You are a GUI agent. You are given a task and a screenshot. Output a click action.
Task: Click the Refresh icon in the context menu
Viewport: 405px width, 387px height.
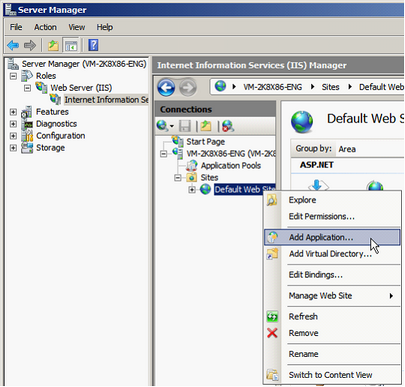tap(272, 316)
